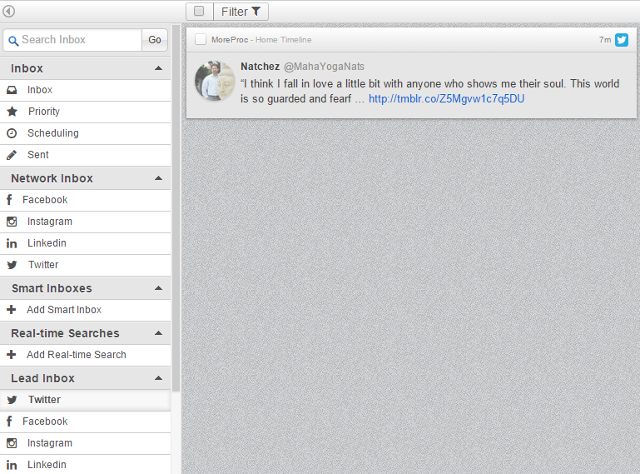Select Twitter label under Network Inbox
Image resolution: width=640 pixels, height=474 pixels.
coord(43,265)
